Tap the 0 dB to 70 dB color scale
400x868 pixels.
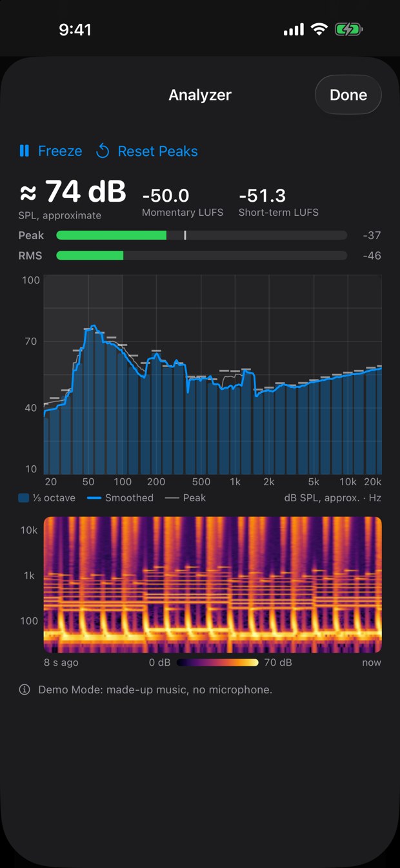coord(217,662)
